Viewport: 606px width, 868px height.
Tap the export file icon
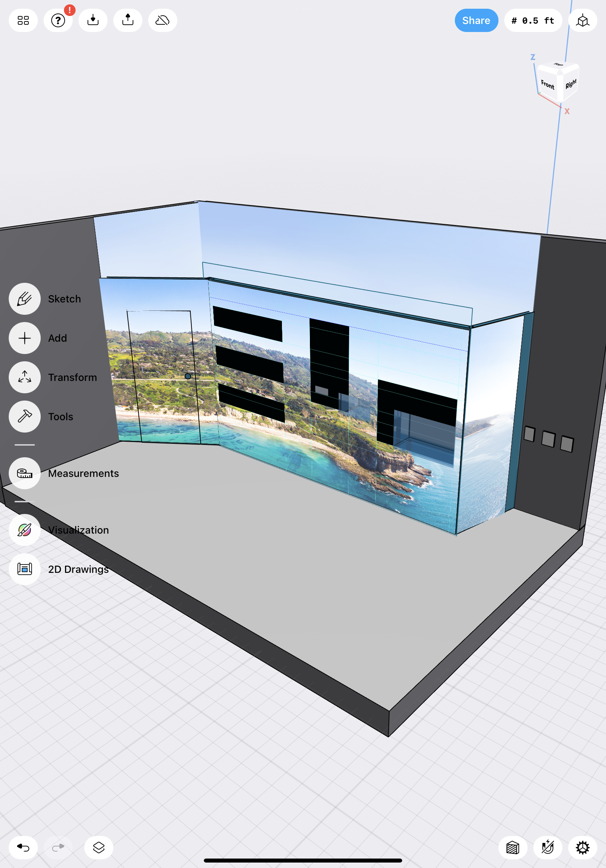[x=128, y=20]
